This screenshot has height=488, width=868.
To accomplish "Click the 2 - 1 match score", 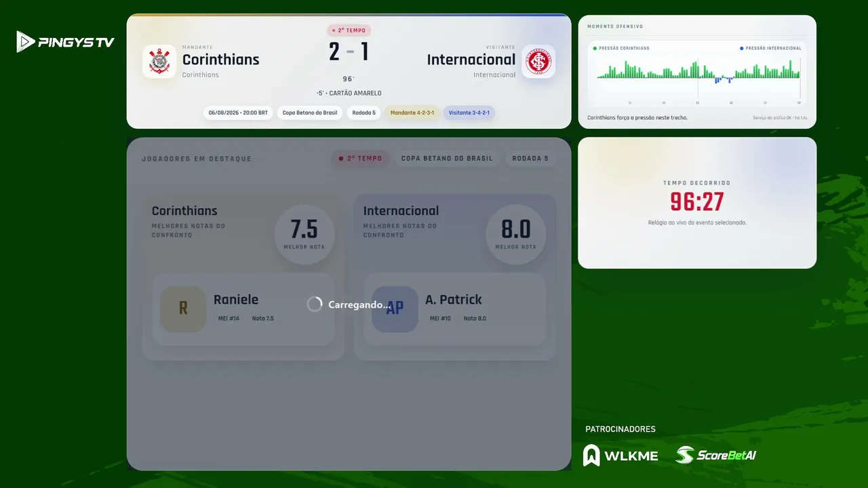I will click(x=349, y=52).
